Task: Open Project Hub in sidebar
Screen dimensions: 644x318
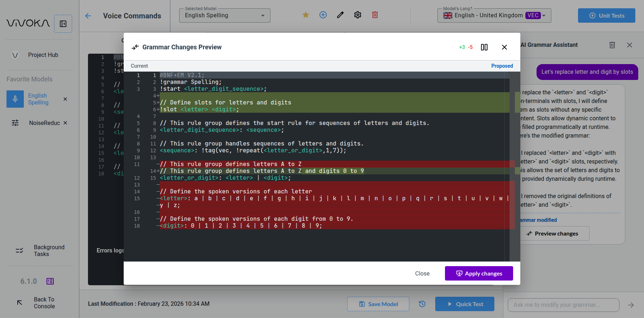Action: (x=43, y=55)
